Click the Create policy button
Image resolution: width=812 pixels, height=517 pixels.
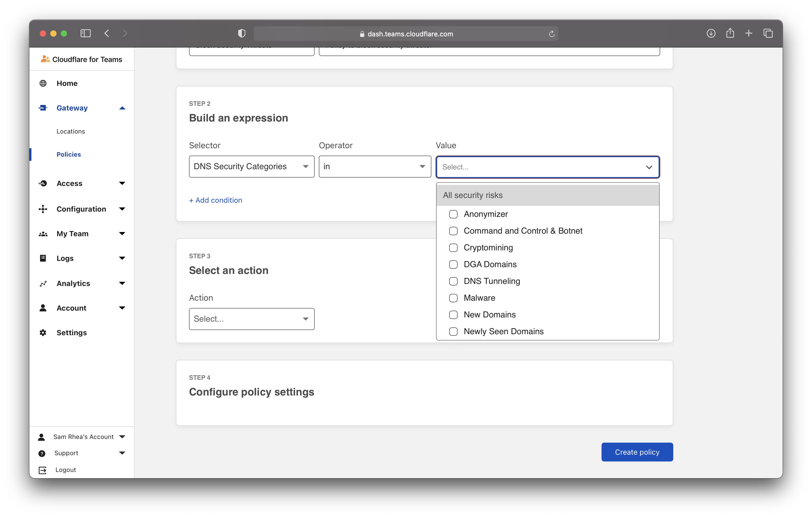click(x=637, y=452)
